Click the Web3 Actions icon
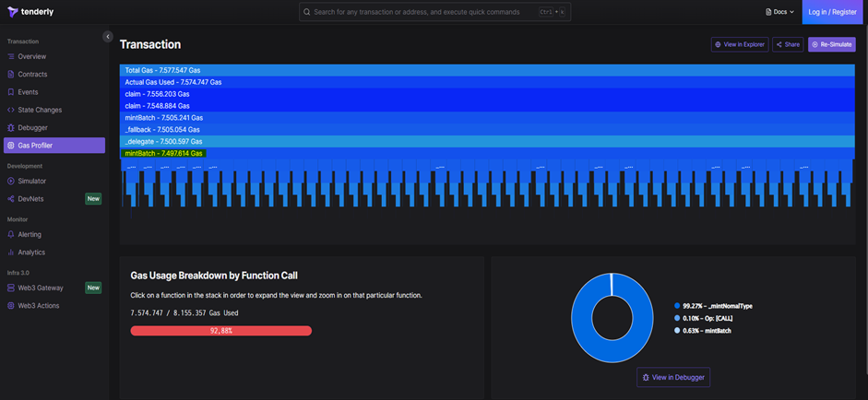The image size is (868, 400). (11, 305)
